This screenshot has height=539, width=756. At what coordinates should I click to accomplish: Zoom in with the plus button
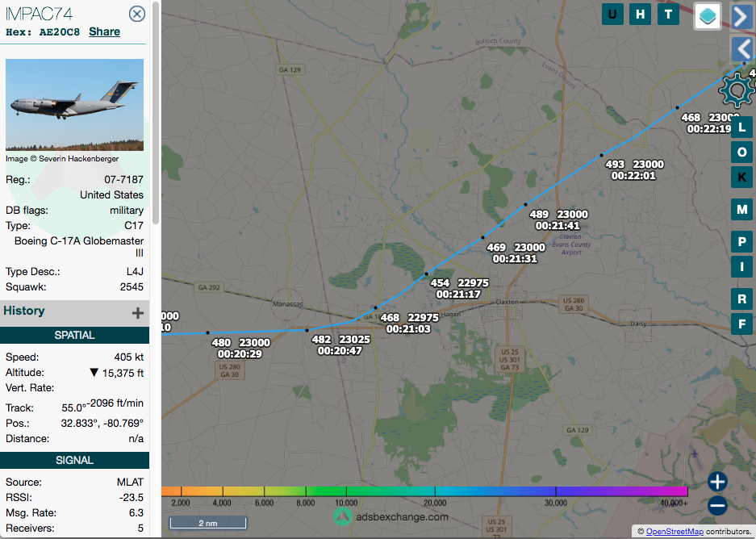point(717,481)
